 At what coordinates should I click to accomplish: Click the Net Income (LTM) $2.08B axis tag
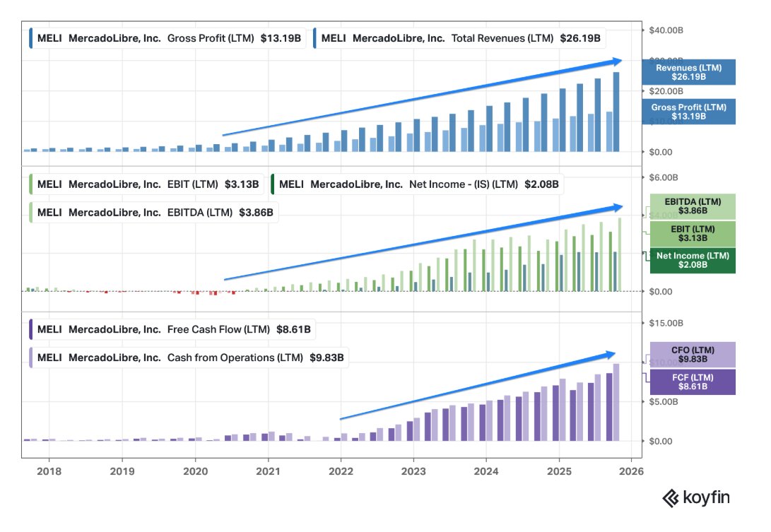[693, 261]
